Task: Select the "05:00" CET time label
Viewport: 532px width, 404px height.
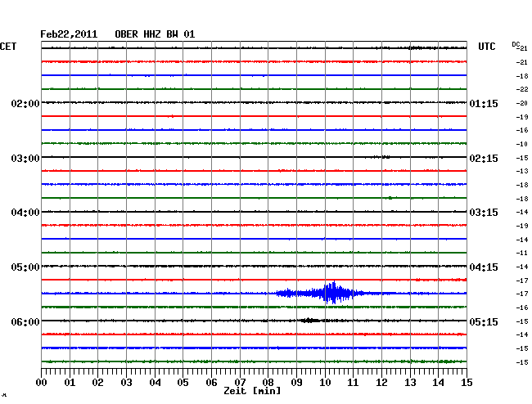Action: pyautogui.click(x=25, y=267)
